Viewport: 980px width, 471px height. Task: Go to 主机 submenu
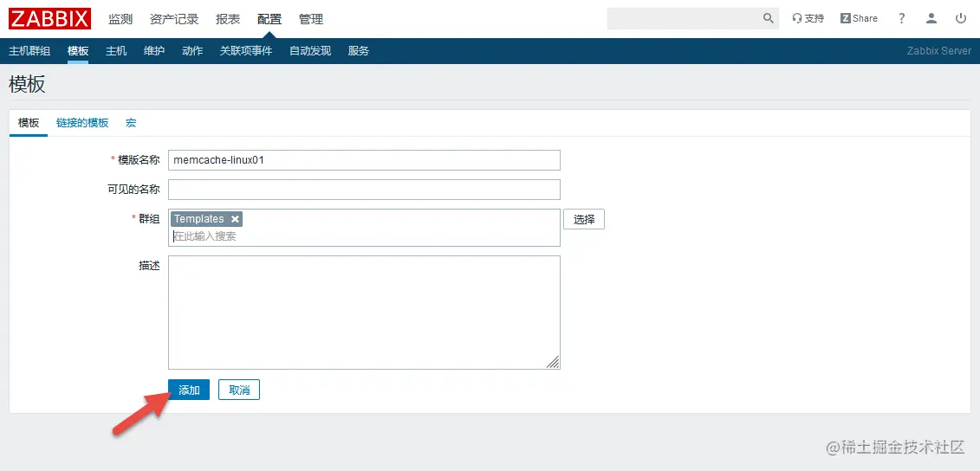point(116,50)
